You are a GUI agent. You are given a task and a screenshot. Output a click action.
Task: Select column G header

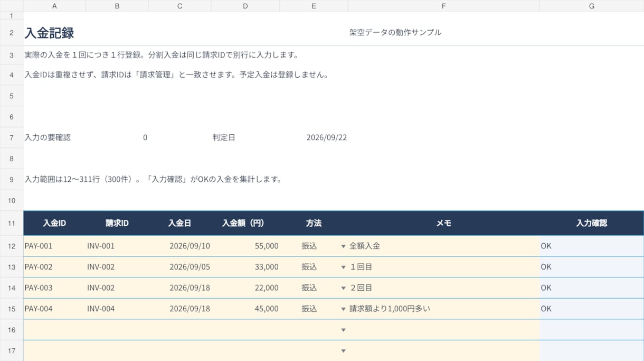pos(592,6)
